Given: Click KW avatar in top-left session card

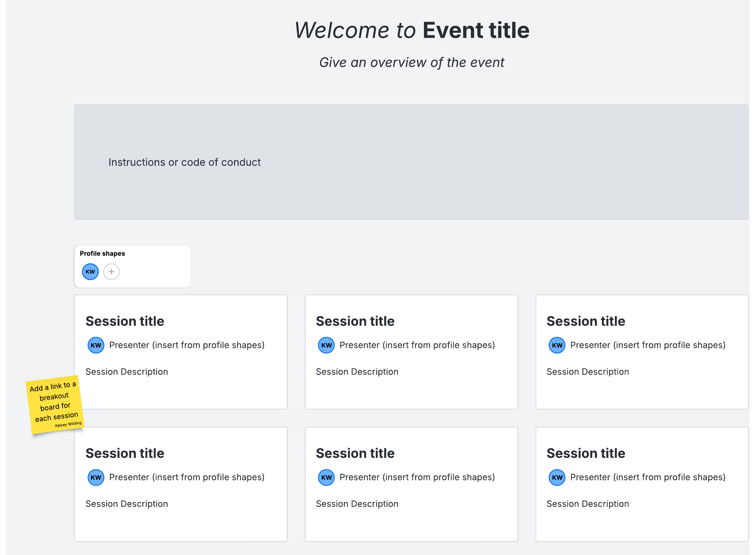Looking at the screenshot, I should (96, 345).
